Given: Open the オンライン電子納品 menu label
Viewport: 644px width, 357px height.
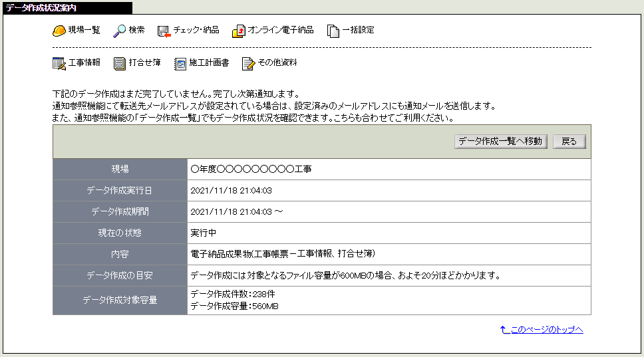Looking at the screenshot, I should [281, 30].
